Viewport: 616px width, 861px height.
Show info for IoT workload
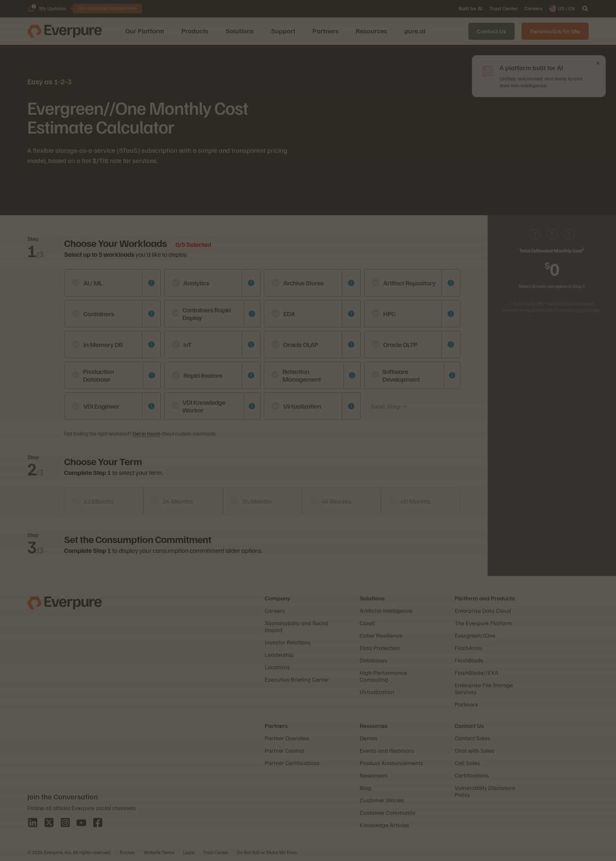pos(251,344)
